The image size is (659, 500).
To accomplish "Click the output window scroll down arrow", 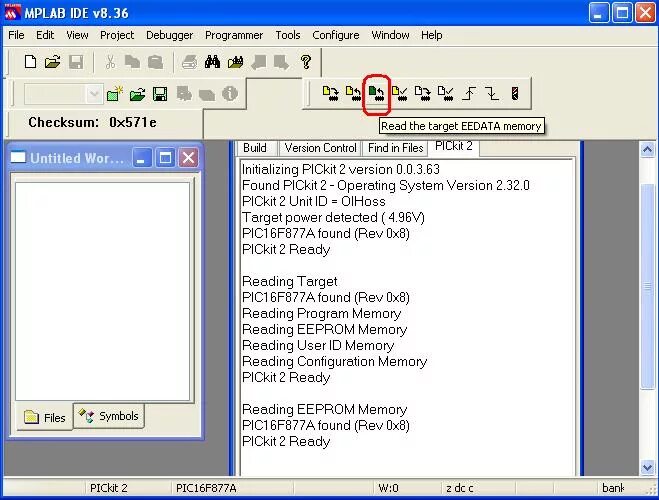I will click(647, 467).
